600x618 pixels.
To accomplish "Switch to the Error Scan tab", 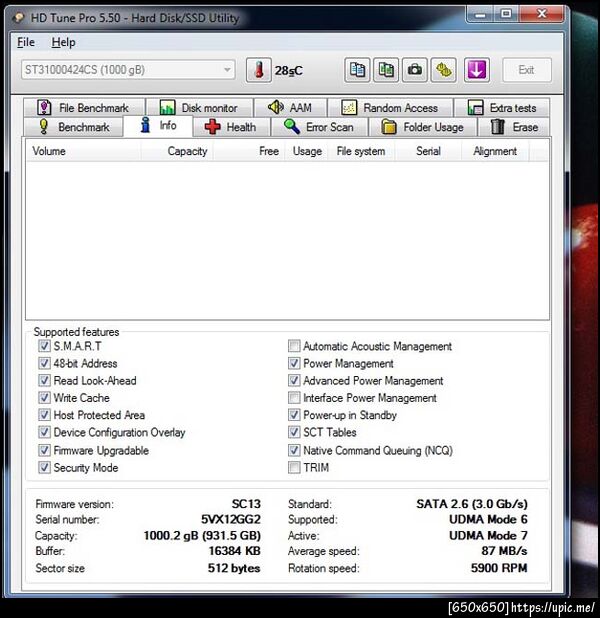I will click(319, 127).
